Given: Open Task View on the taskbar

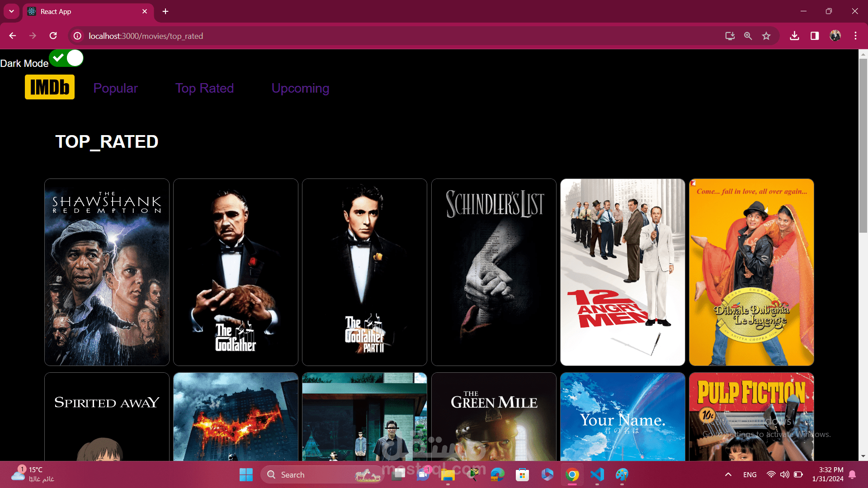Looking at the screenshot, I should click(398, 475).
